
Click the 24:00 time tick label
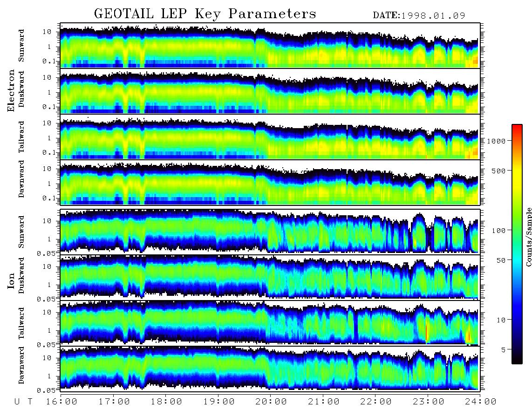pyautogui.click(x=481, y=402)
